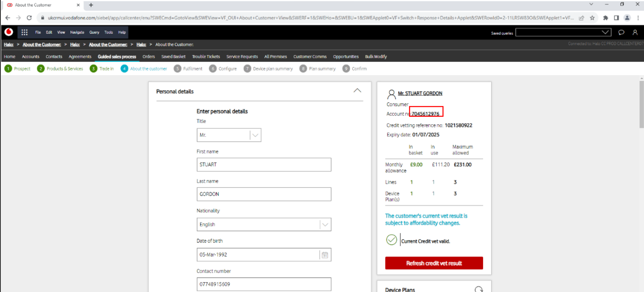Viewport: 644px width, 292px height.
Task: Collapse the Personal details section
Action: [357, 91]
